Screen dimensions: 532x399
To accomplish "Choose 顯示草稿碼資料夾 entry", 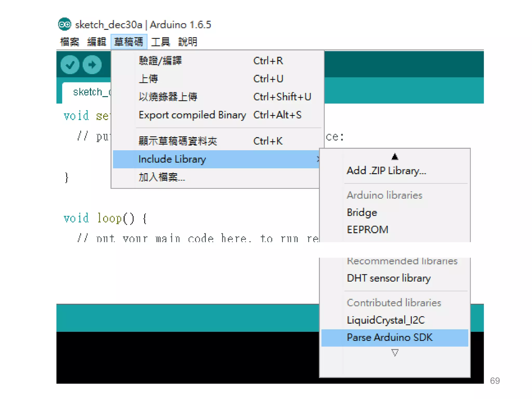I will (178, 141).
